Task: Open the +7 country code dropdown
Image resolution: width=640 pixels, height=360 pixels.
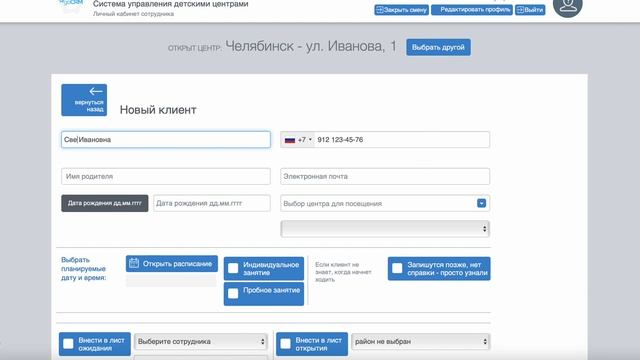Action: pyautogui.click(x=298, y=140)
